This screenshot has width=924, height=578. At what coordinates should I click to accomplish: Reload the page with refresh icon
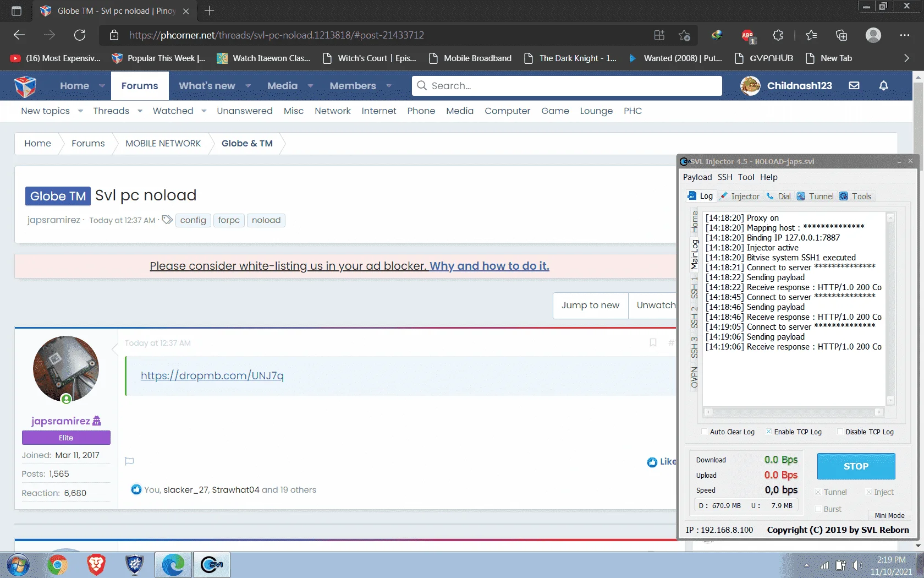80,35
